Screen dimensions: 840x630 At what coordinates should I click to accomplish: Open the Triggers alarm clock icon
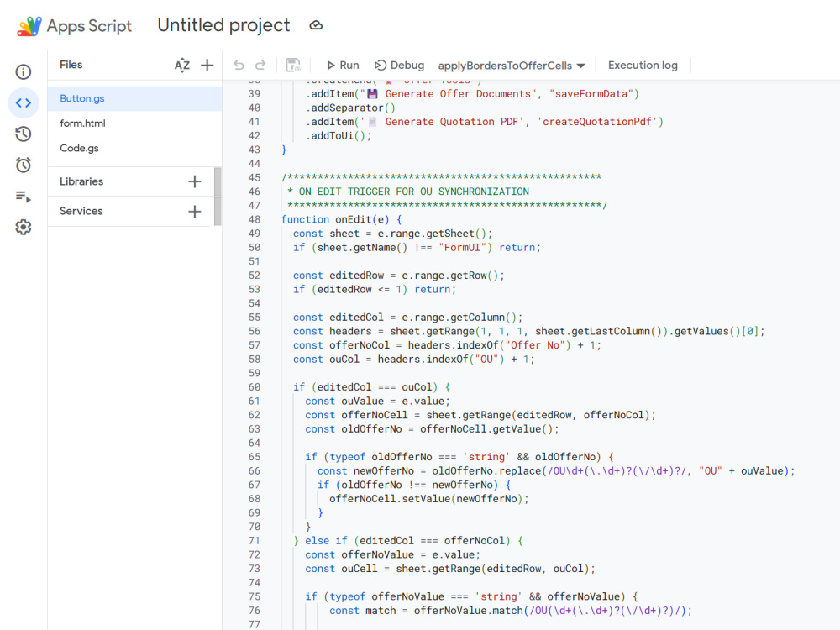click(23, 165)
